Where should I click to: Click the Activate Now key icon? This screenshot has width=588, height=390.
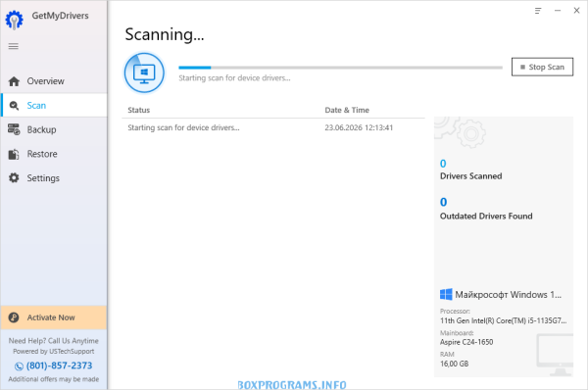14,317
